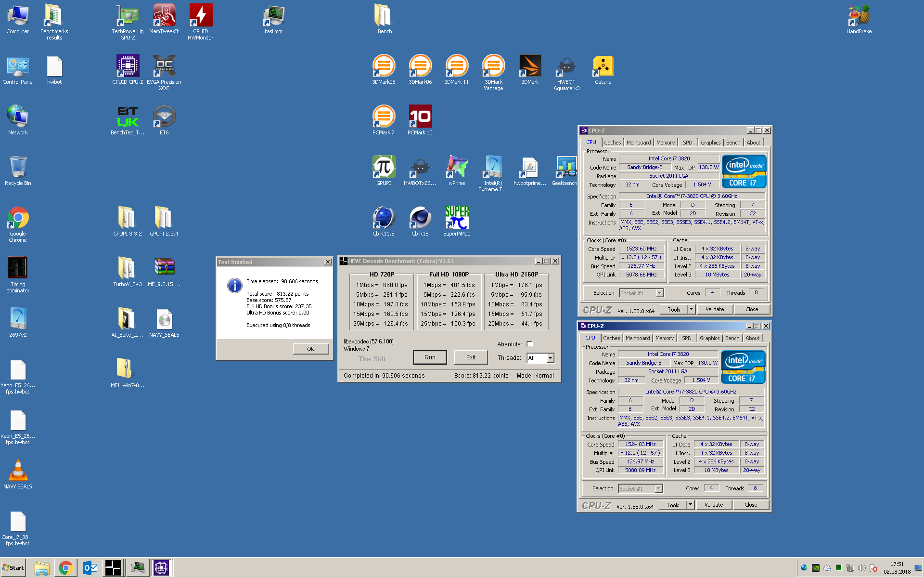The width and height of the screenshot is (924, 578).
Task: Open the SuperPiMod shortcut
Action: [457, 222]
